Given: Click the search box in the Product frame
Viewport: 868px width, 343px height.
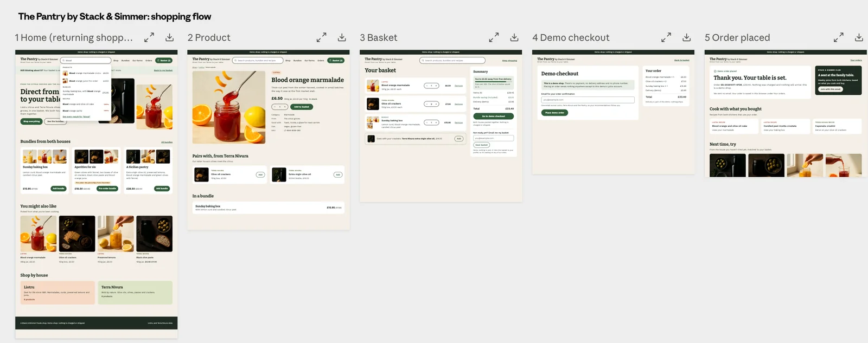Looking at the screenshot, I should click(x=258, y=61).
